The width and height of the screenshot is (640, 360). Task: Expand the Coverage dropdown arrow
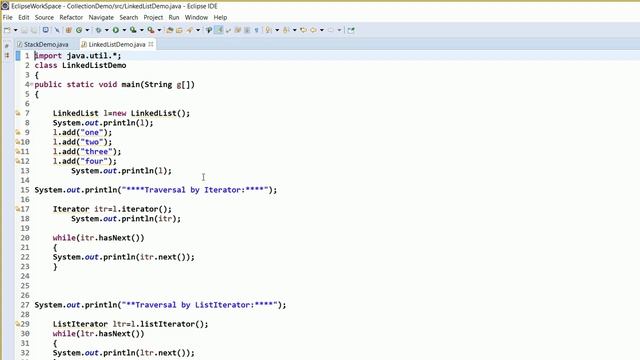(x=142, y=30)
